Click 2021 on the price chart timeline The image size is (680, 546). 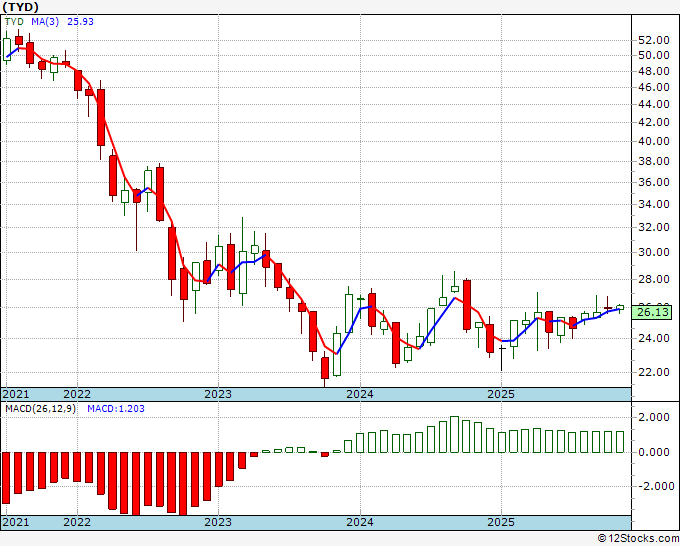click(16, 394)
